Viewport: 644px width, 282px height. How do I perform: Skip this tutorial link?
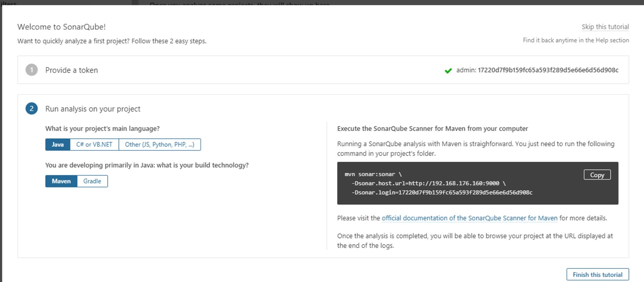coord(605,27)
